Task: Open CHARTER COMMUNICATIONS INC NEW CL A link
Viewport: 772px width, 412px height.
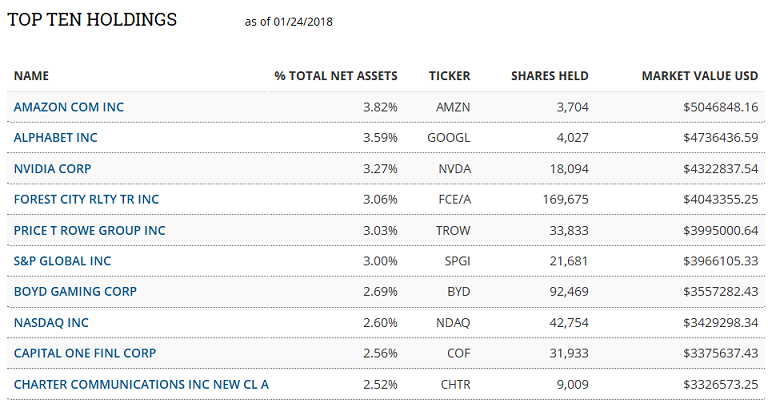Action: 141,384
